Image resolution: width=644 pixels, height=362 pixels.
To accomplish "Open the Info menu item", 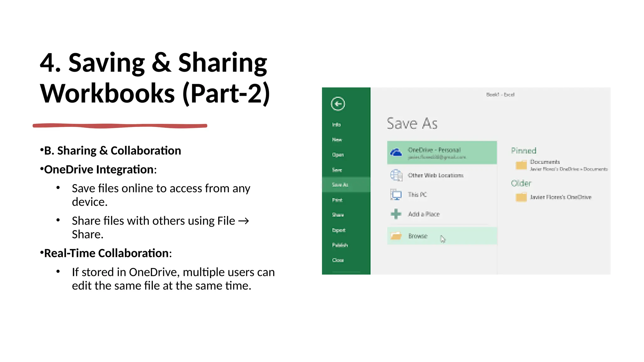I will [336, 124].
